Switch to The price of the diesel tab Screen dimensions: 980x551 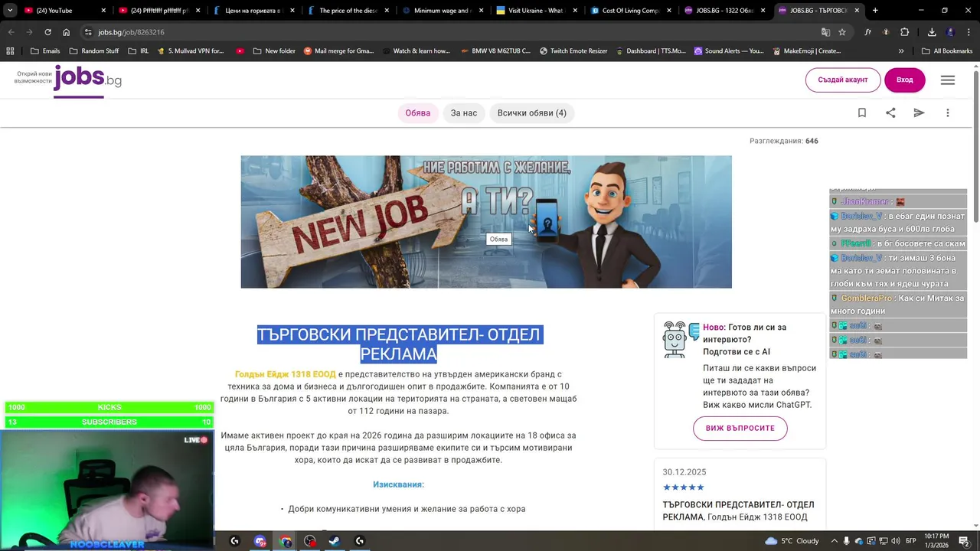click(x=348, y=11)
